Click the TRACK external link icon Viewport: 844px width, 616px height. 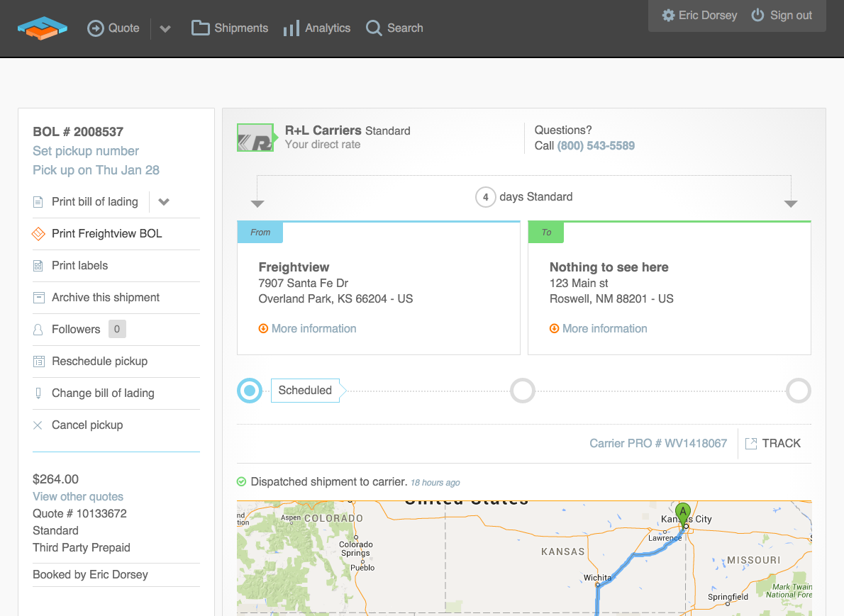[x=751, y=443]
